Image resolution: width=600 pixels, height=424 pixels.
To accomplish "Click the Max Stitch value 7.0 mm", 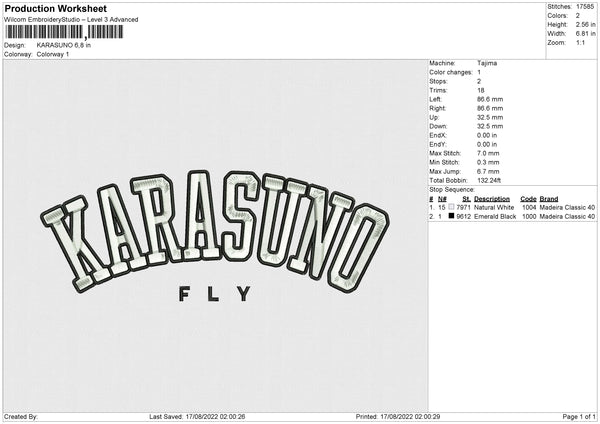I will [x=488, y=153].
